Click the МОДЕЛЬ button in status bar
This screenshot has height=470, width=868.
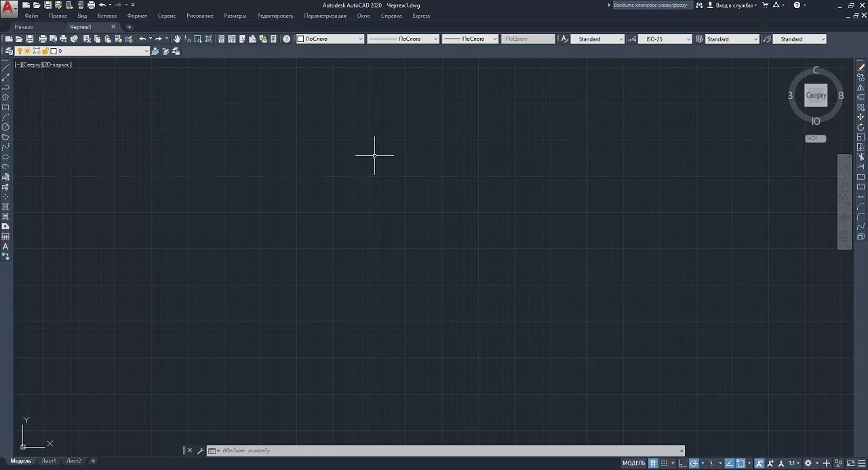coord(634,463)
